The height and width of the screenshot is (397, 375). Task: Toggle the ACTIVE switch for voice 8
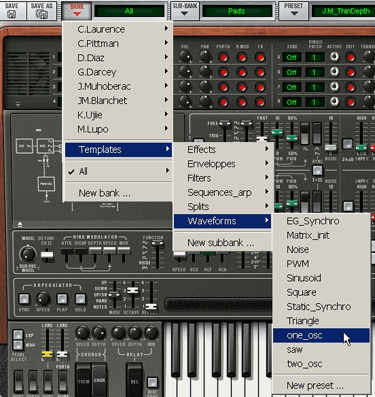334,101
